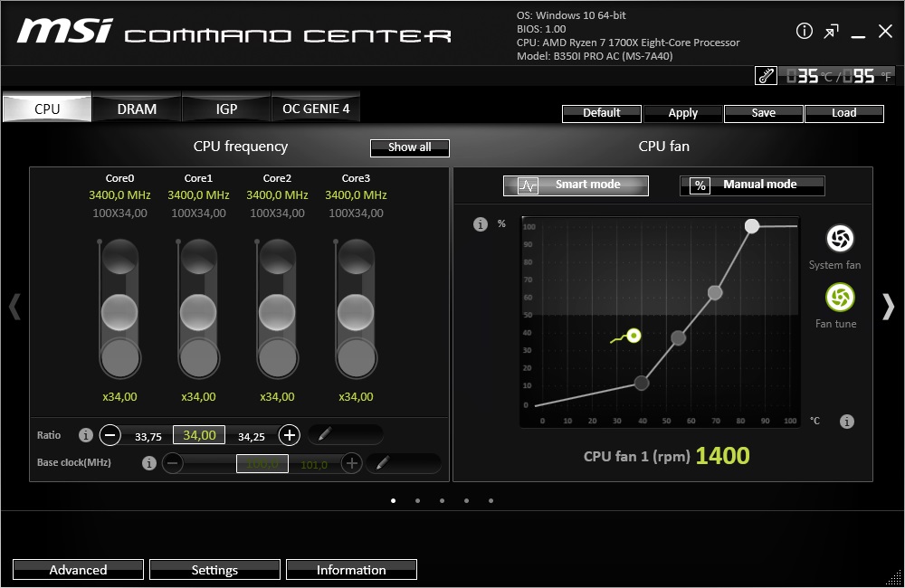Start the Fan tune icon
Screen dimensions: 905x588
[x=840, y=298]
